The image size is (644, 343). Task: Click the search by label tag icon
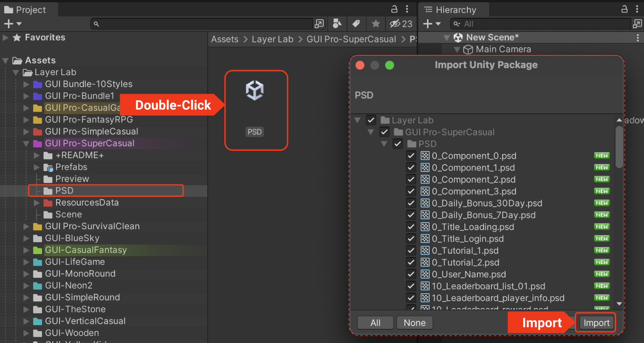coord(356,24)
